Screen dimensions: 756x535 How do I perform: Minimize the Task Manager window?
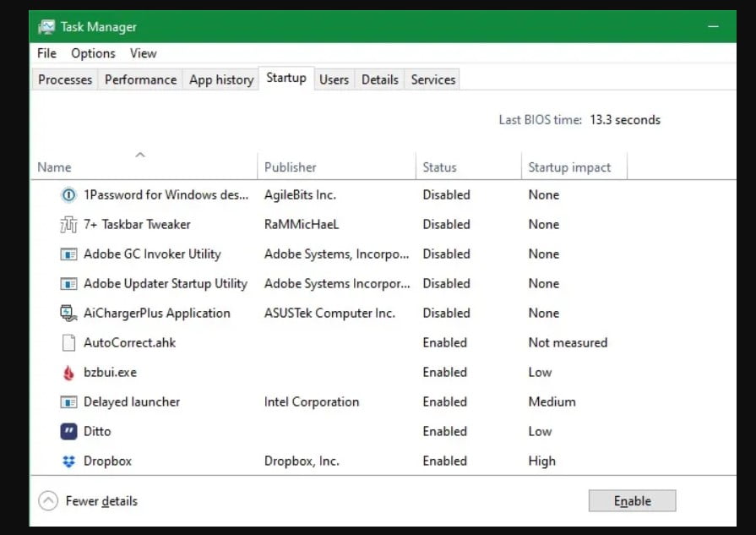tap(714, 26)
